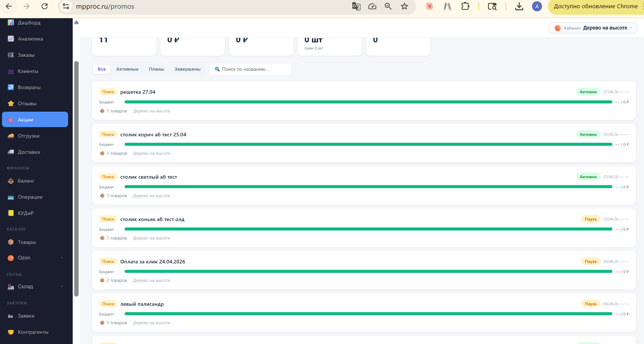The height and width of the screenshot is (344, 644).
Task: Open the Контрагенты handshake icon
Action: pyautogui.click(x=11, y=332)
